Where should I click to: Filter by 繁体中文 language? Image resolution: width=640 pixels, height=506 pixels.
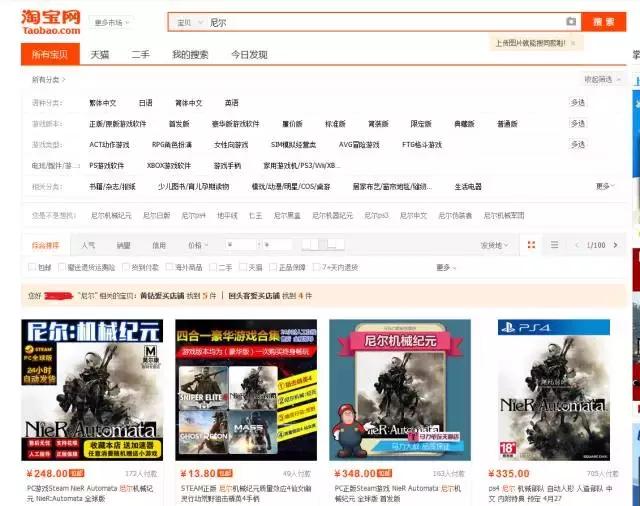click(x=102, y=103)
